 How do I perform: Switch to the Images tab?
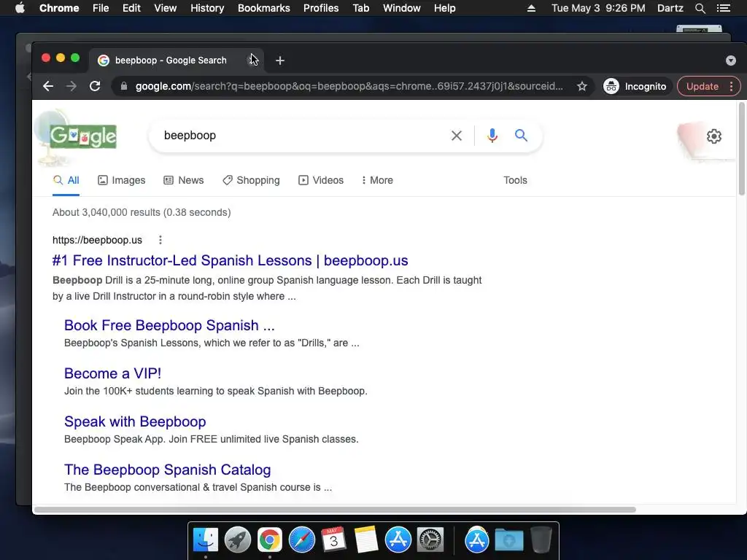[x=122, y=181]
